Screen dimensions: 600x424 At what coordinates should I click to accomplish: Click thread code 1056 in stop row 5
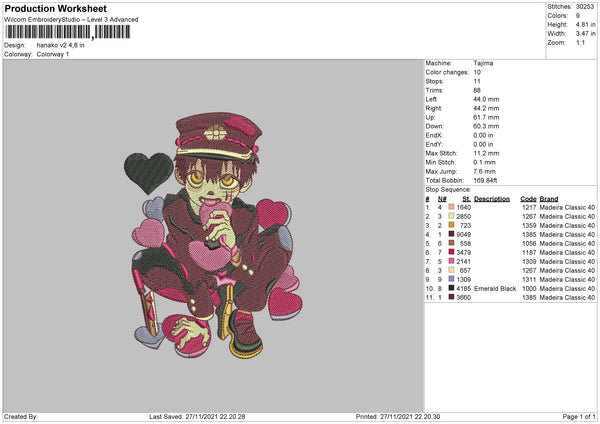point(529,243)
